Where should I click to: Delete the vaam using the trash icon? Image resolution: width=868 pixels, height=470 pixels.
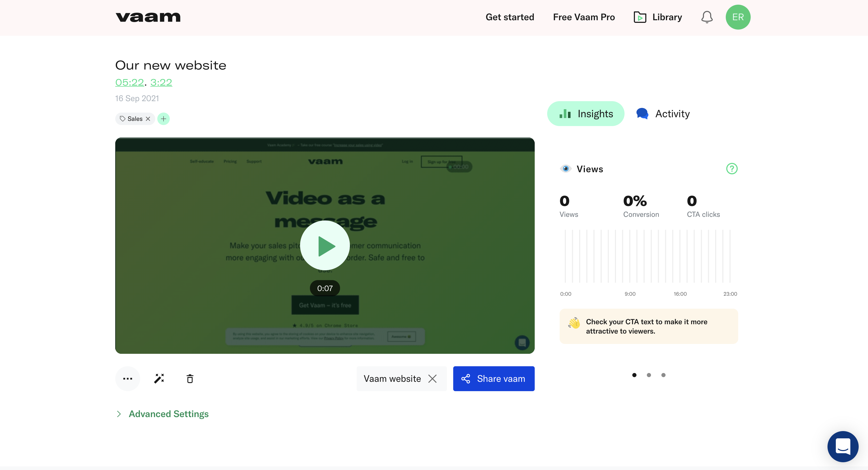coord(190,378)
